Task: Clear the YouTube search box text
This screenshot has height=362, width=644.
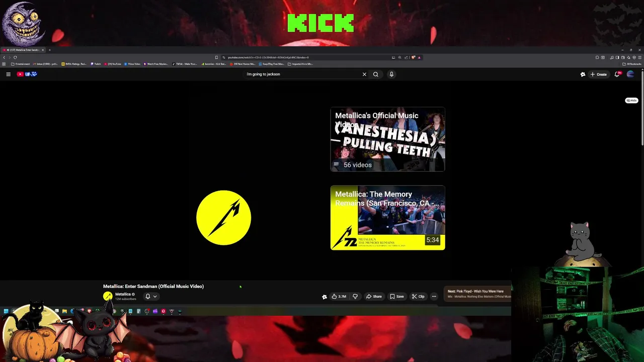Action: (x=364, y=74)
